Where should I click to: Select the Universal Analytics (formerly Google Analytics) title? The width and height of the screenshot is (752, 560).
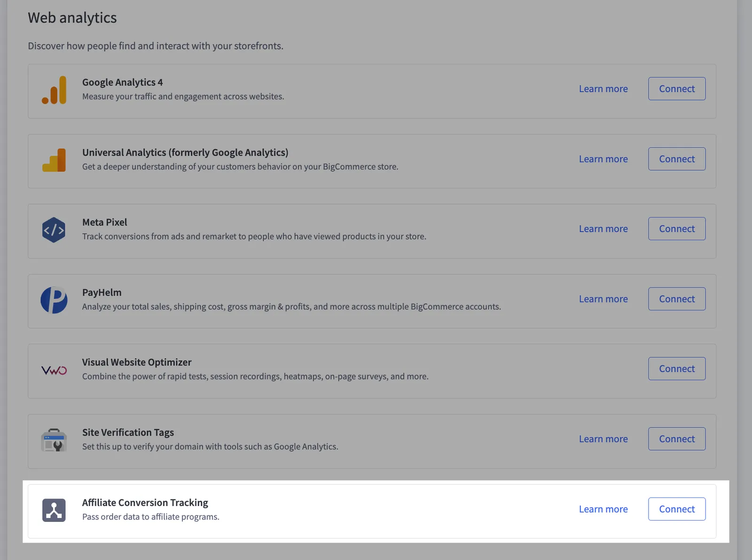(185, 153)
